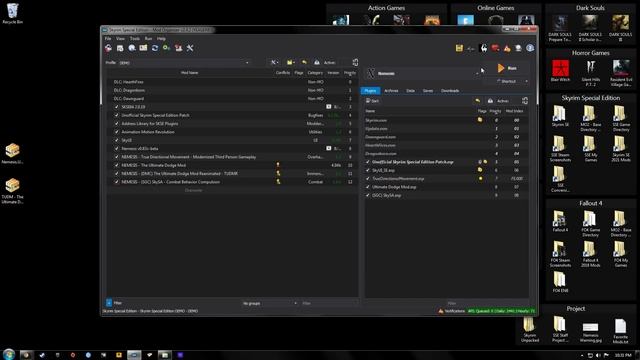The height and width of the screenshot is (360, 640).
Task: Open the Help menu
Action: (161, 38)
